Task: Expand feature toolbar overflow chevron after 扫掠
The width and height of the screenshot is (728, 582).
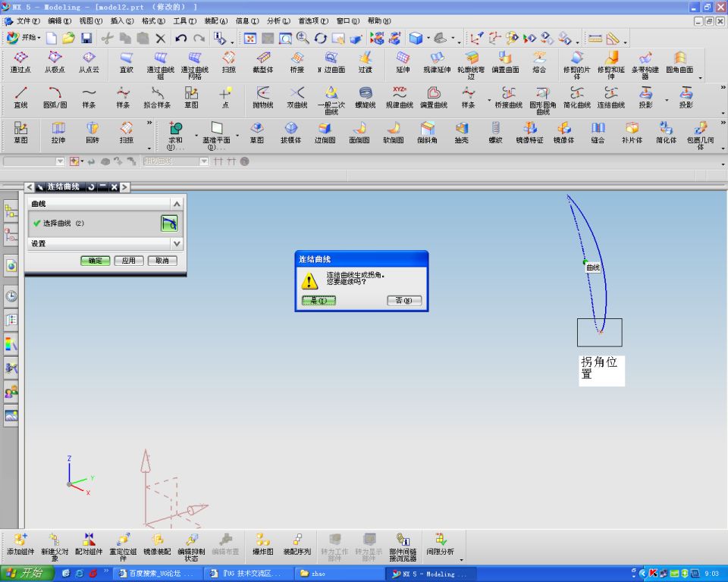Action: click(149, 123)
